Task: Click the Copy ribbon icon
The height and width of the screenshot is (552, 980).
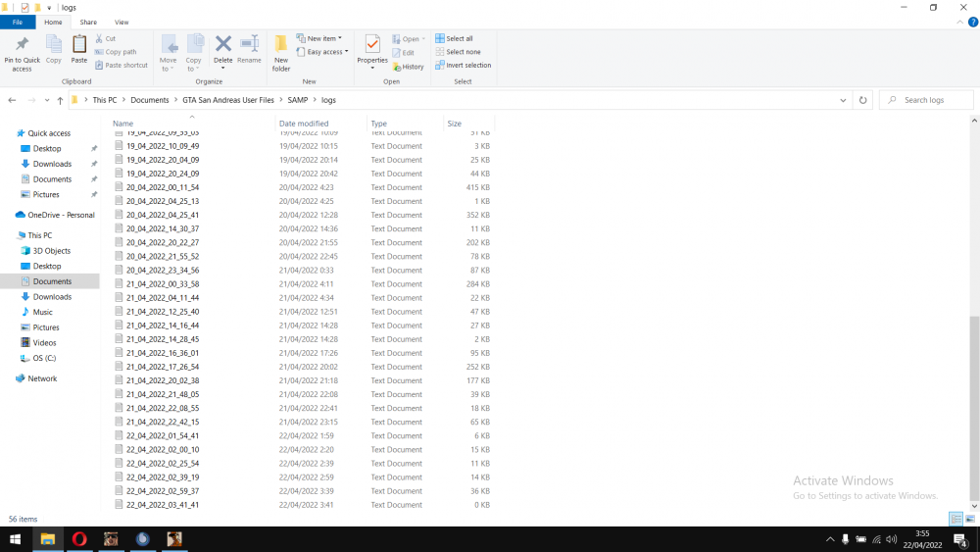Action: tap(54, 50)
